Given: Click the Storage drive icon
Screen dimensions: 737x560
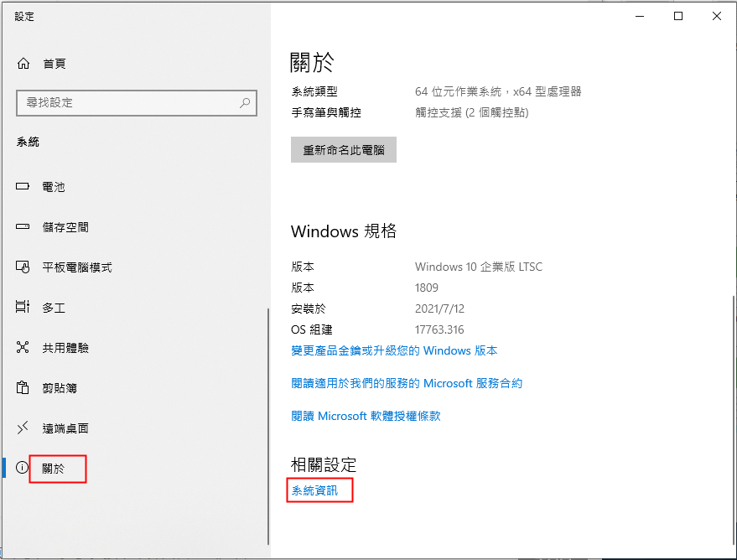Looking at the screenshot, I should (x=23, y=227).
